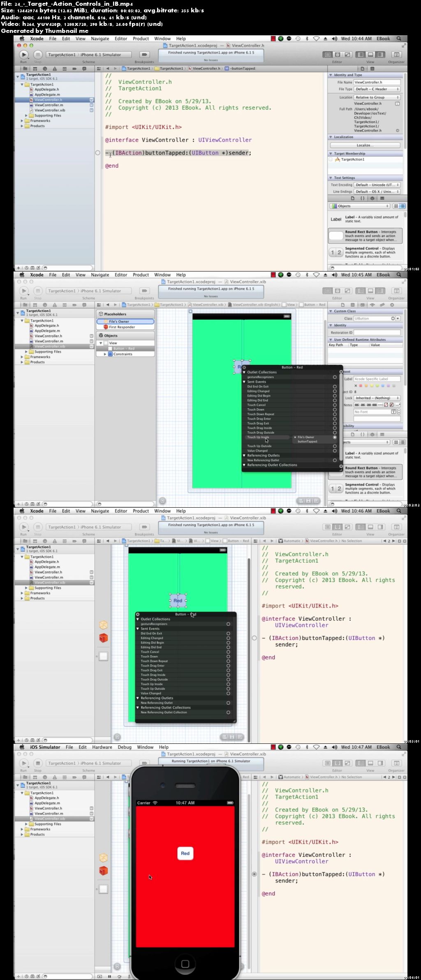Expand Constraints row in 10:45 AM outline
This screenshot has width=421, height=980.
(105, 354)
